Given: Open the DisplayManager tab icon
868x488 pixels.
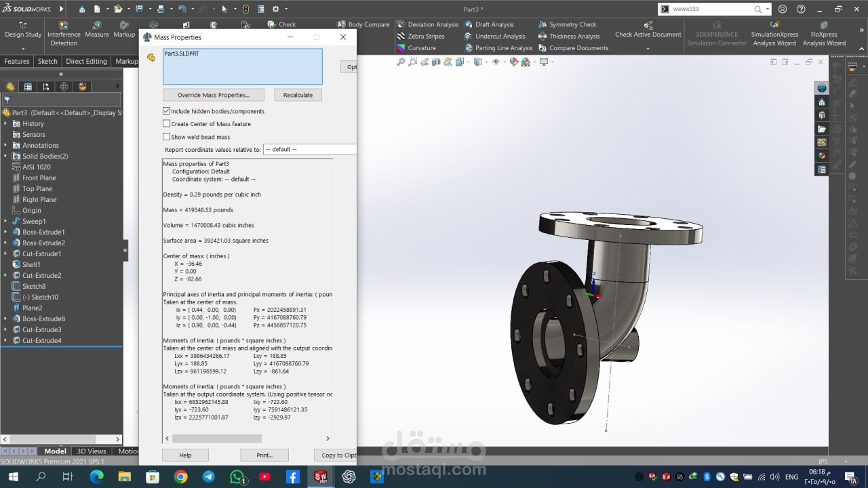Looking at the screenshot, I should click(x=82, y=87).
